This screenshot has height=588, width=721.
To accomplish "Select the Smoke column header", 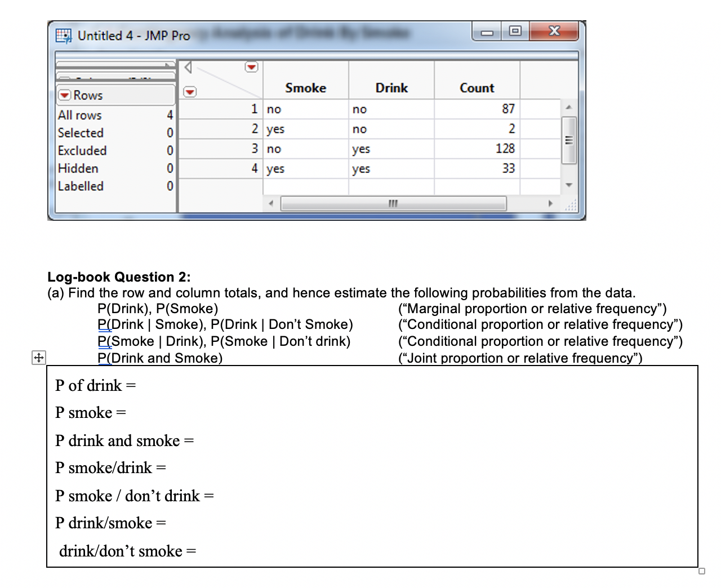I will [305, 88].
